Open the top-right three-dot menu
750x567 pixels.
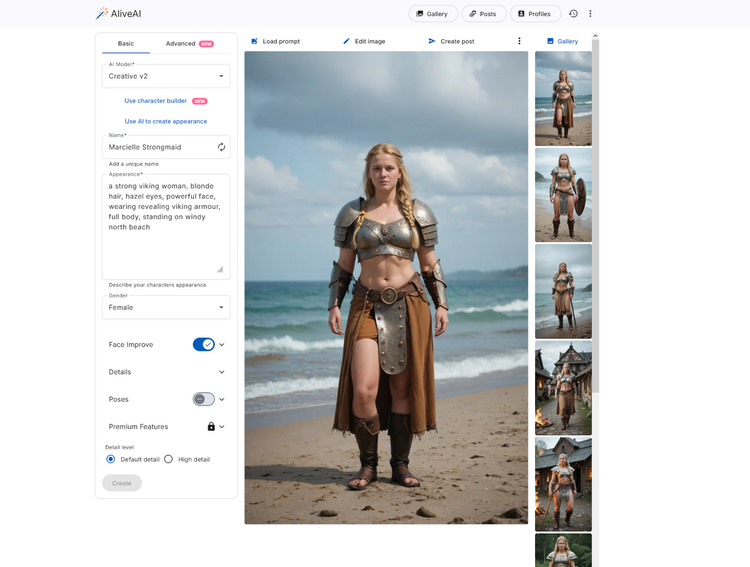(x=591, y=14)
